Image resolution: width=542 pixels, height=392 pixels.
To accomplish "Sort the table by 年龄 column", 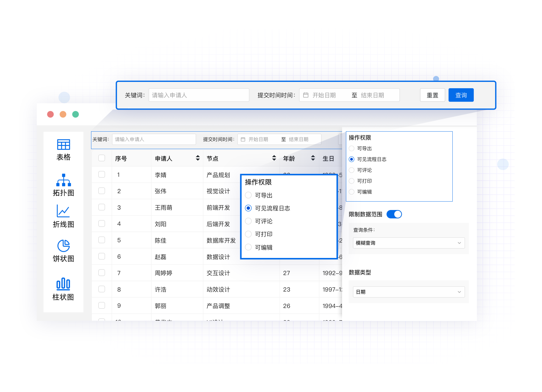I will [x=313, y=158].
